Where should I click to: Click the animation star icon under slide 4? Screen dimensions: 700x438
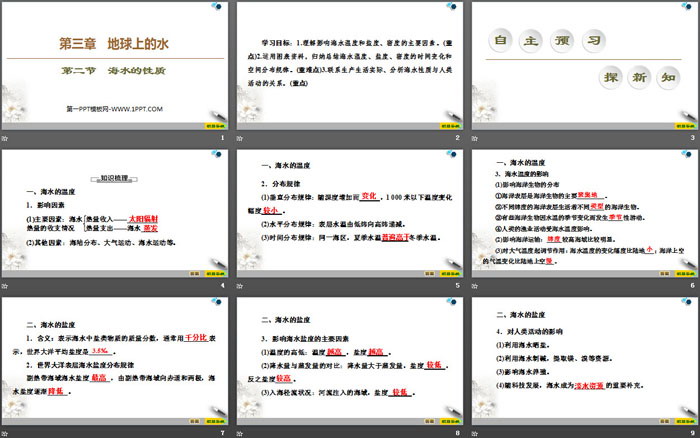point(4,286)
